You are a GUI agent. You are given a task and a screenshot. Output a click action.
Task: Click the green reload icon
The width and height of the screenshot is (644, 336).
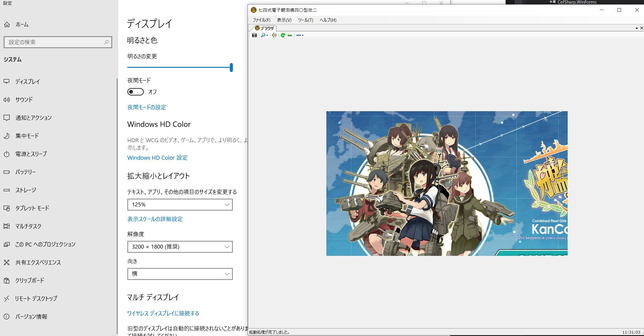pos(283,35)
